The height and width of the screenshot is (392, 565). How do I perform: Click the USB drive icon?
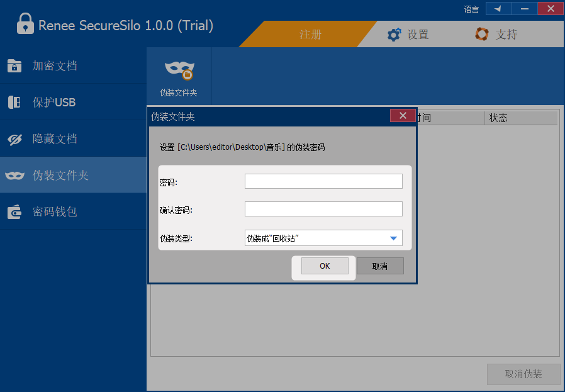coord(14,103)
